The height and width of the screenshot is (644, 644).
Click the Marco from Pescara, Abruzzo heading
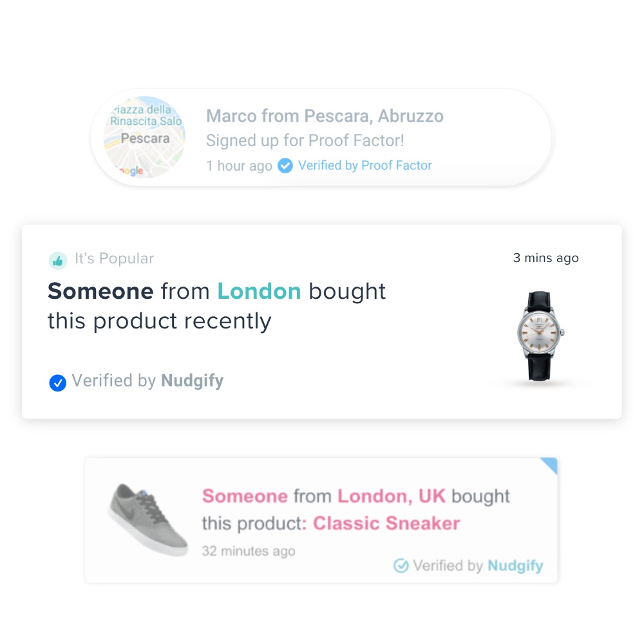pyautogui.click(x=325, y=116)
